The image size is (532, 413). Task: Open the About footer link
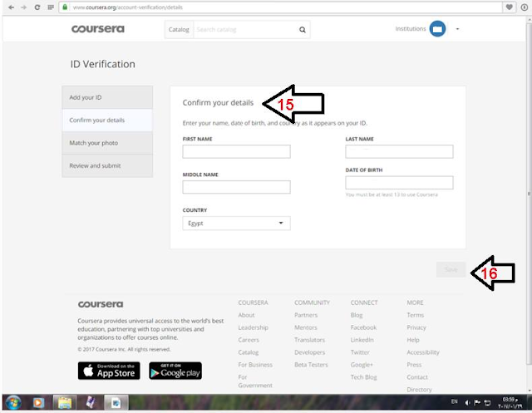tap(246, 315)
